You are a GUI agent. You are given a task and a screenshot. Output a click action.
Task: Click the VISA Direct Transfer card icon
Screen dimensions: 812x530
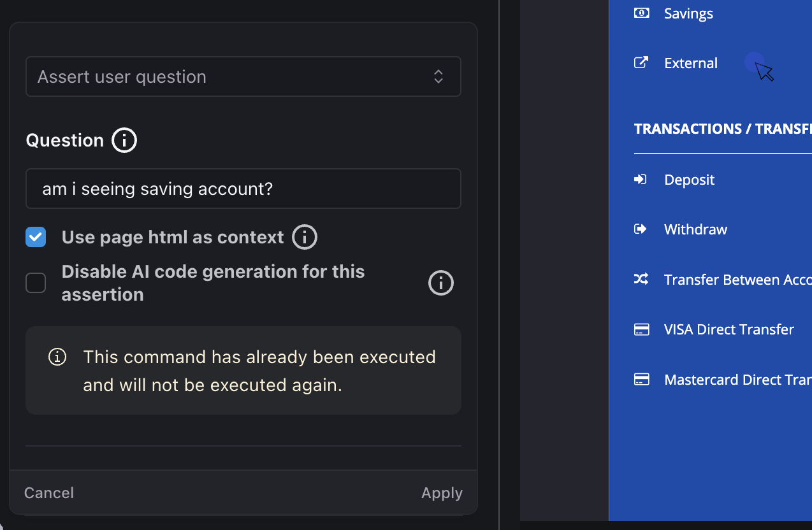[641, 329]
